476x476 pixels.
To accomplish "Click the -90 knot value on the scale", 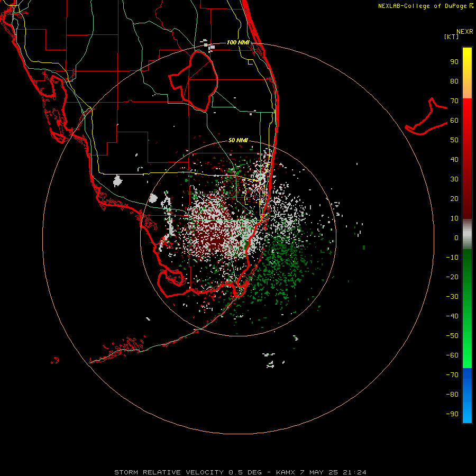I will pyautogui.click(x=452, y=414).
